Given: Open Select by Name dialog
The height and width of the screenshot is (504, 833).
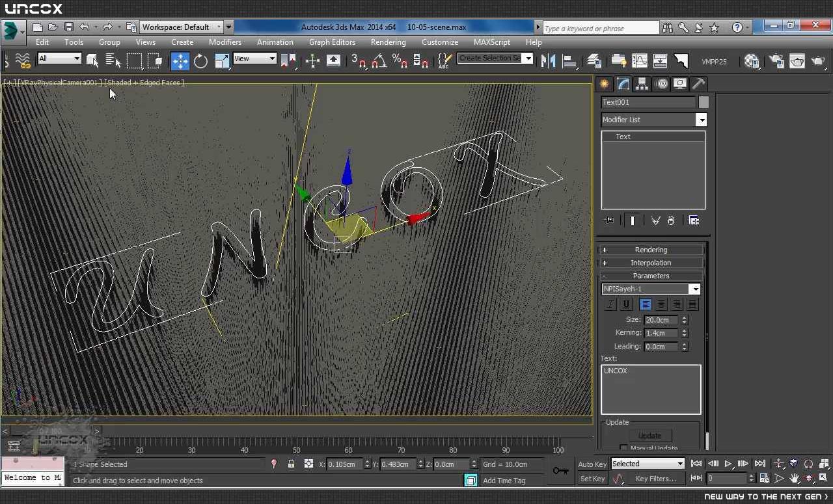Looking at the screenshot, I should (x=113, y=61).
